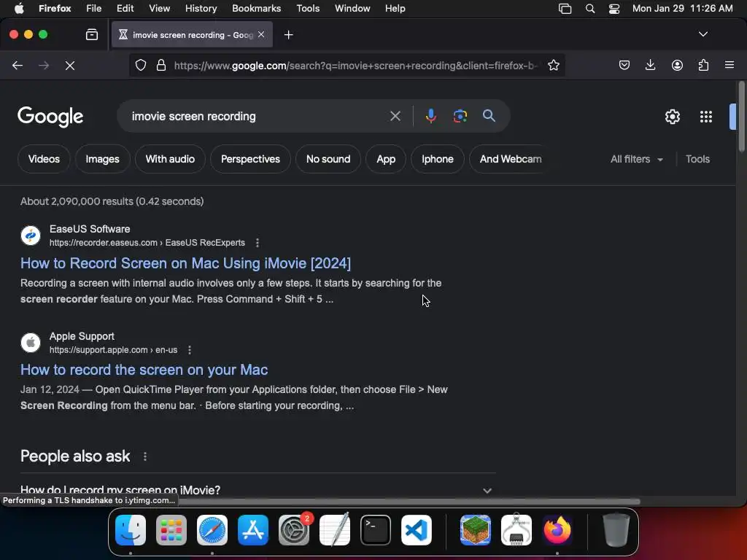List all tabs dropdown arrow
The width and height of the screenshot is (747, 560).
(703, 34)
